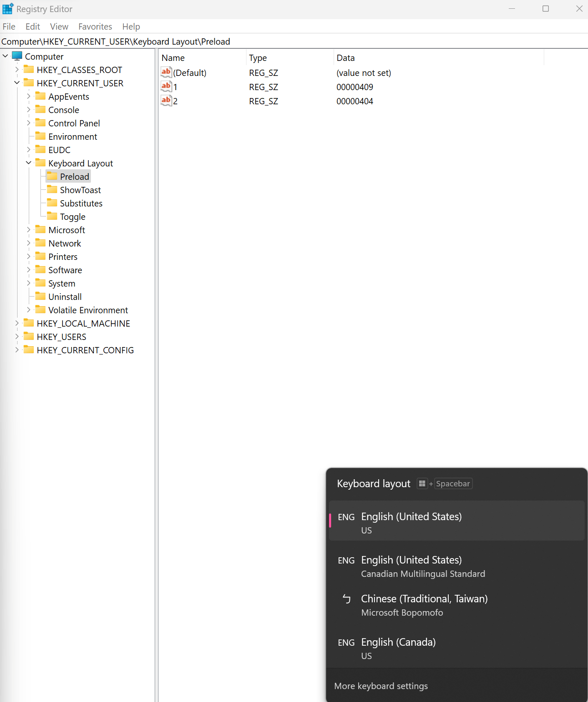The height and width of the screenshot is (702, 588).
Task: Click the Uninstall folder icon
Action: coord(40,296)
